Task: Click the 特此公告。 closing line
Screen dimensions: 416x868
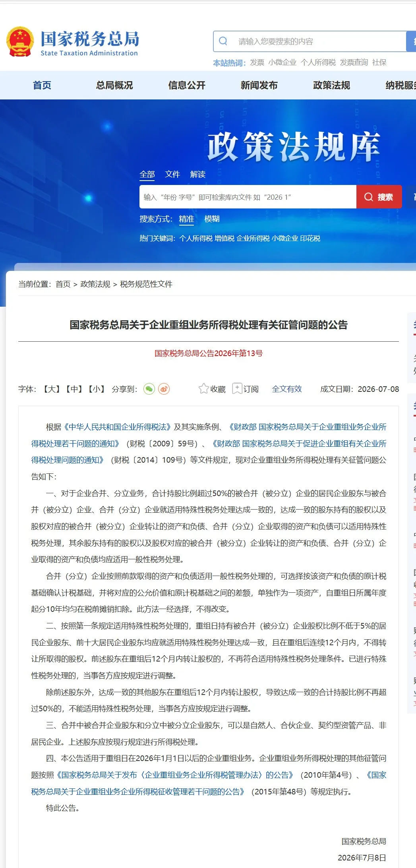Action: coord(63,808)
